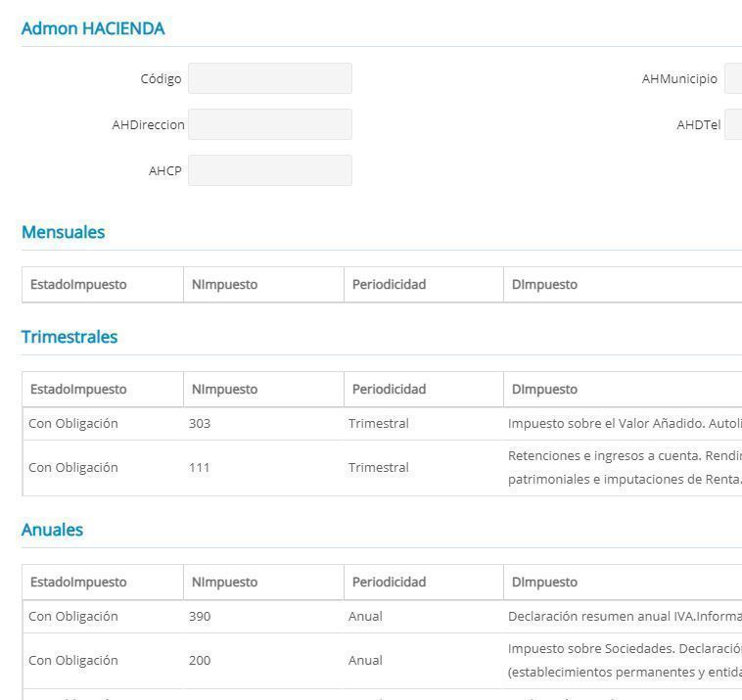Image resolution: width=742 pixels, height=700 pixels.
Task: Click NImpuesto header in Anuales table
Action: pos(224,583)
